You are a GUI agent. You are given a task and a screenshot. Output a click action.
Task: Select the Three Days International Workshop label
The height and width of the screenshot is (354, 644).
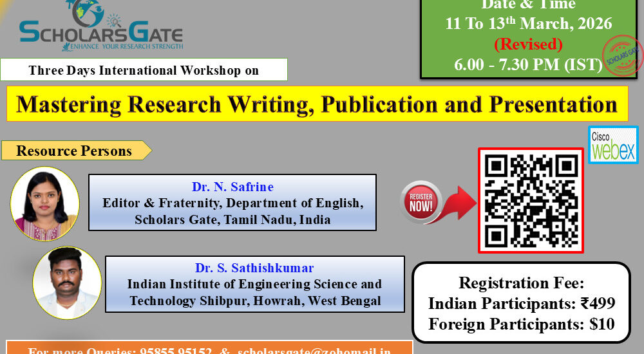(144, 70)
